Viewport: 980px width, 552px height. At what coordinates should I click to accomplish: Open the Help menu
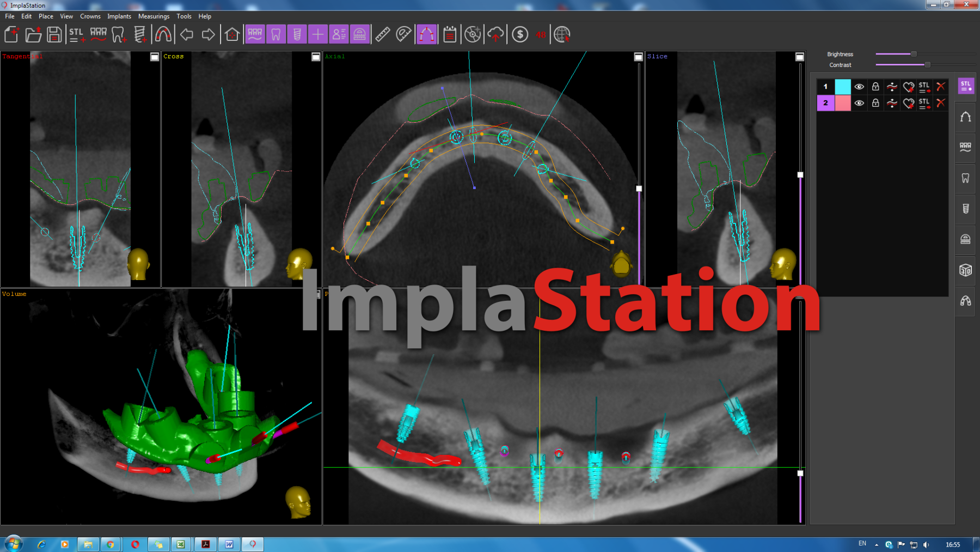pyautogui.click(x=205, y=16)
